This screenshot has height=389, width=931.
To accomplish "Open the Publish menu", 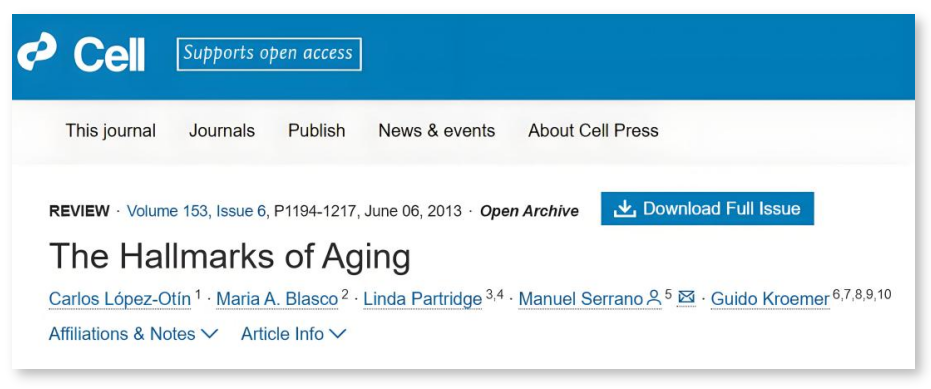I will click(x=316, y=131).
